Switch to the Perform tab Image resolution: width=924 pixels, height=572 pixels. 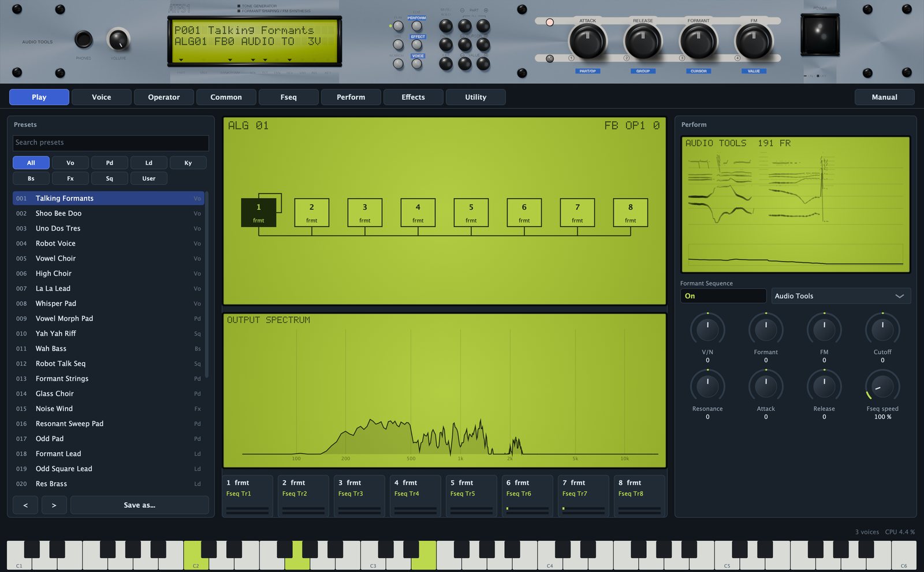coord(351,97)
